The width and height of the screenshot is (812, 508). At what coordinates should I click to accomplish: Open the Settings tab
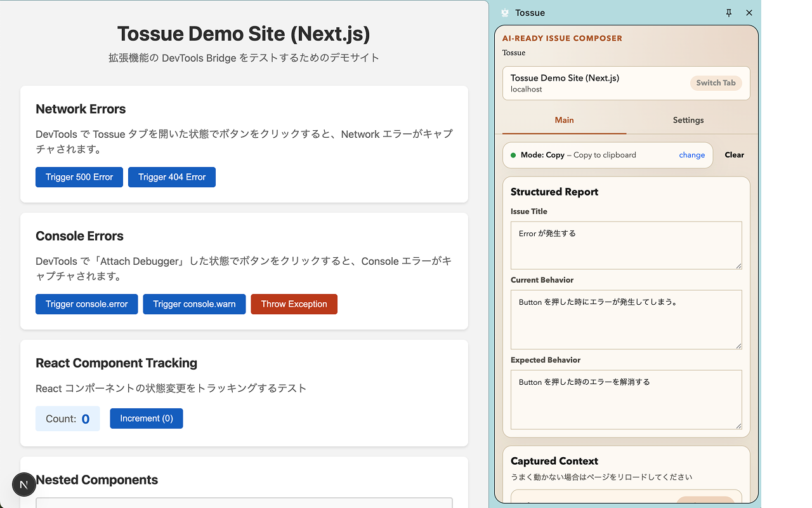click(688, 120)
